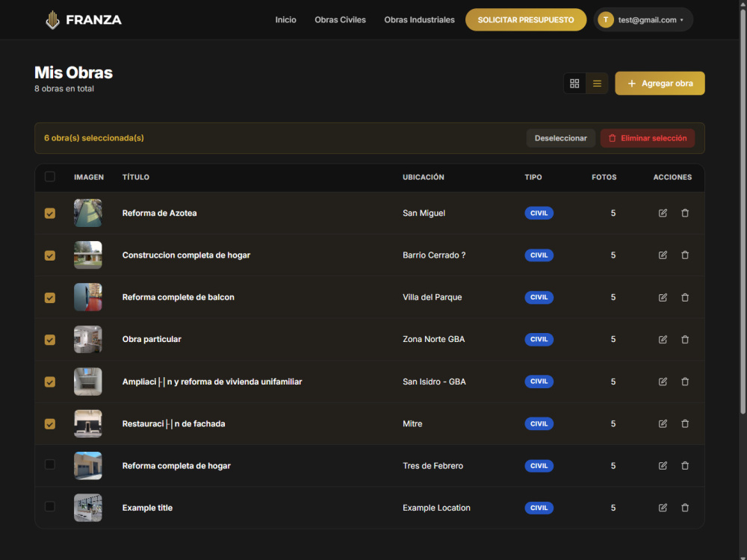The width and height of the screenshot is (747, 560).
Task: Open the test@gmail.com account dropdown
Action: click(x=643, y=19)
